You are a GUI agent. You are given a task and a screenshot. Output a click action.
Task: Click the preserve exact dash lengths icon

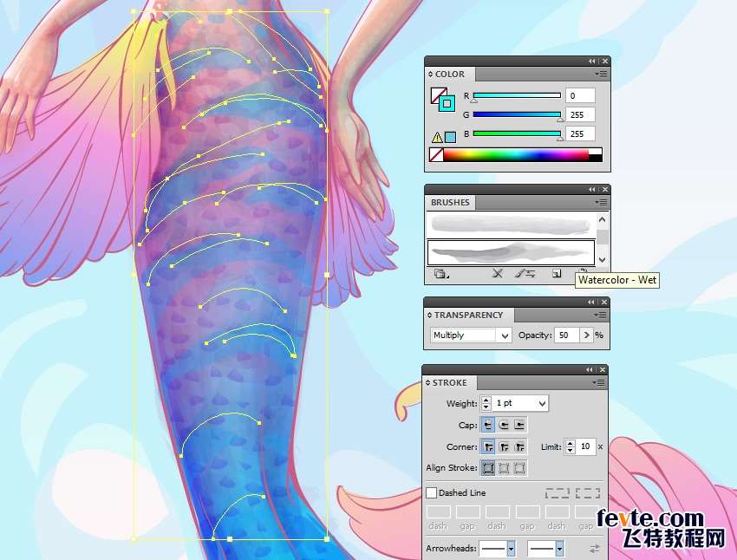pos(558,493)
